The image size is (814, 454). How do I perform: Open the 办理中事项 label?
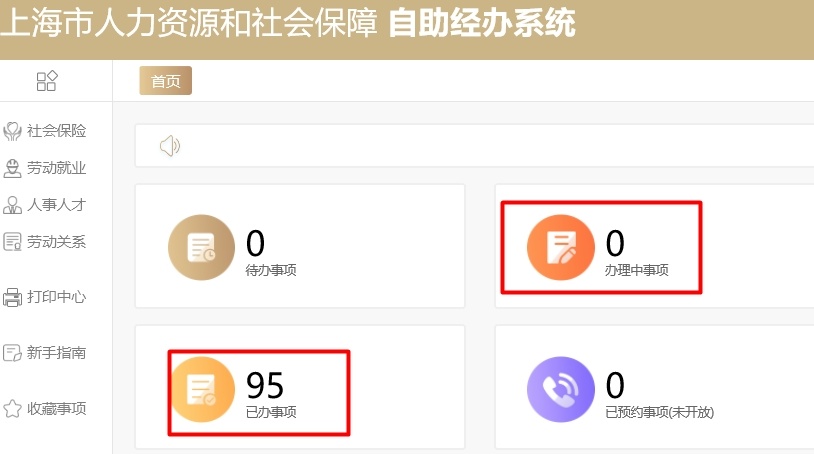coord(637,270)
